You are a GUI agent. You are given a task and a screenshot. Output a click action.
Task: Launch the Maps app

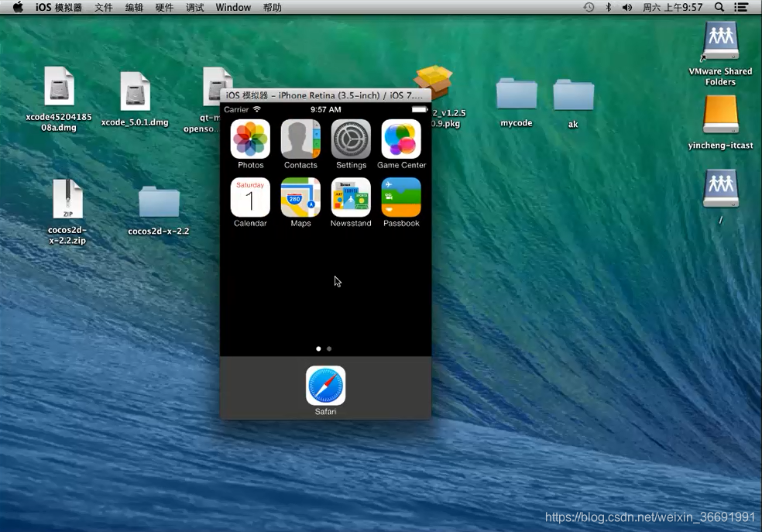(300, 197)
